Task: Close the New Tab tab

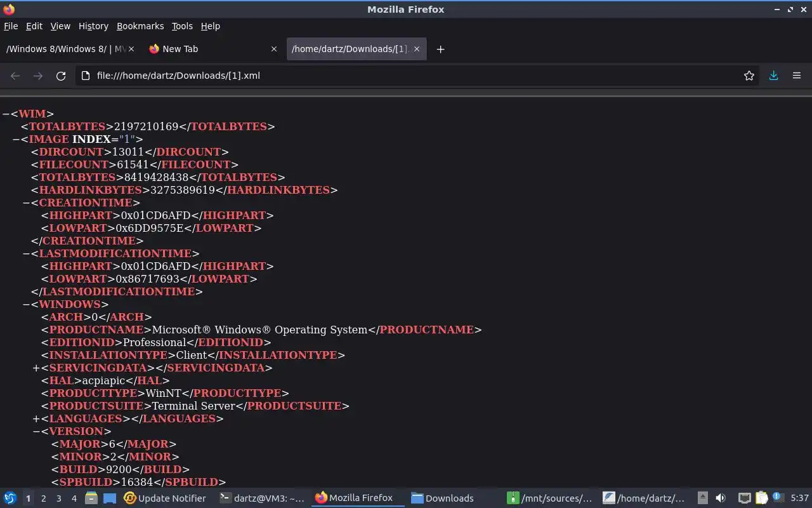Action: [274, 49]
